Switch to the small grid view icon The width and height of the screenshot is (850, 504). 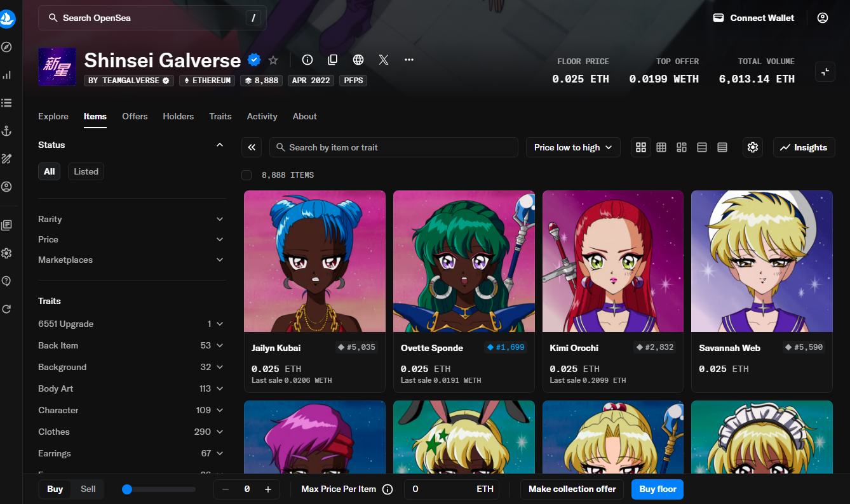point(661,147)
